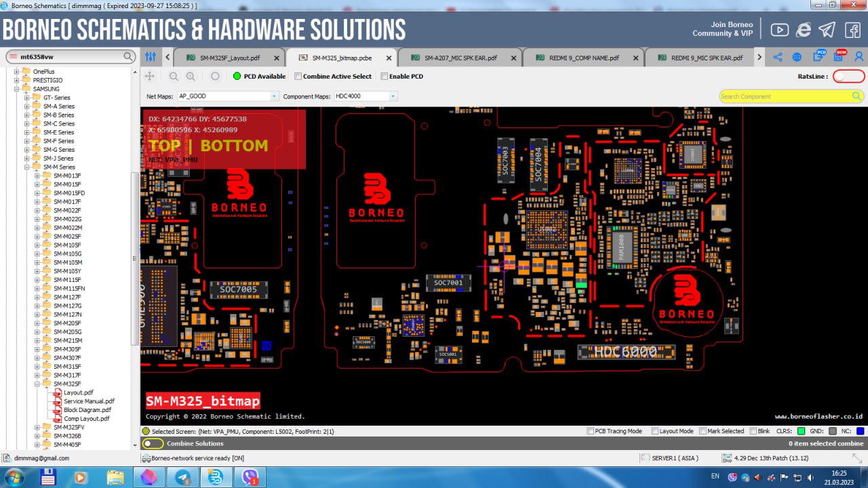
Task: Click the settings sliders icon left of tabs
Action: pyautogui.click(x=151, y=57)
